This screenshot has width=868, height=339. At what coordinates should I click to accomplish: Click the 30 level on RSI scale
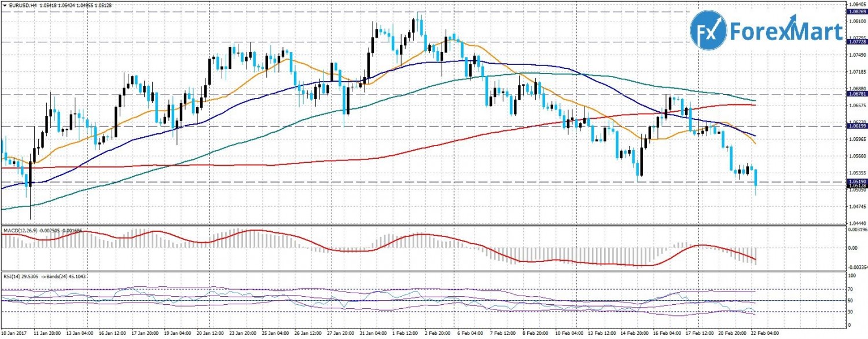(x=851, y=312)
